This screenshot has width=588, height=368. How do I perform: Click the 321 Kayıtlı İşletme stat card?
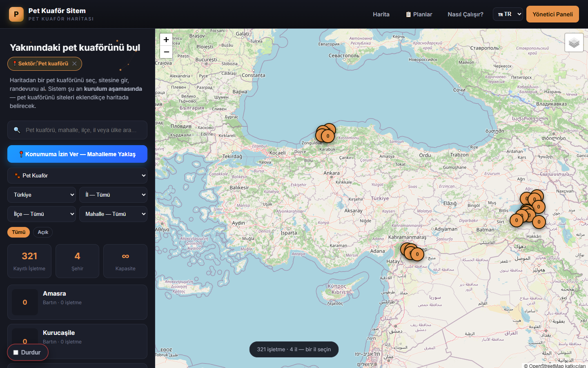[x=29, y=261]
